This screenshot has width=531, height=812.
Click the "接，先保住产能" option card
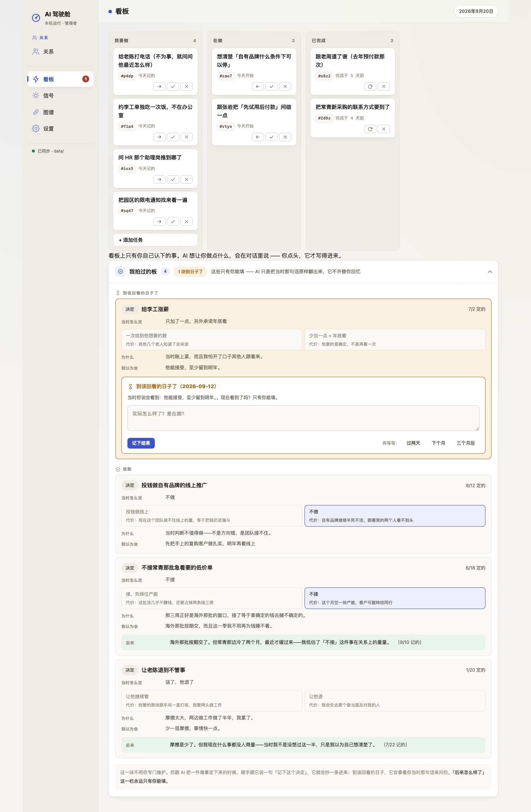point(212,598)
